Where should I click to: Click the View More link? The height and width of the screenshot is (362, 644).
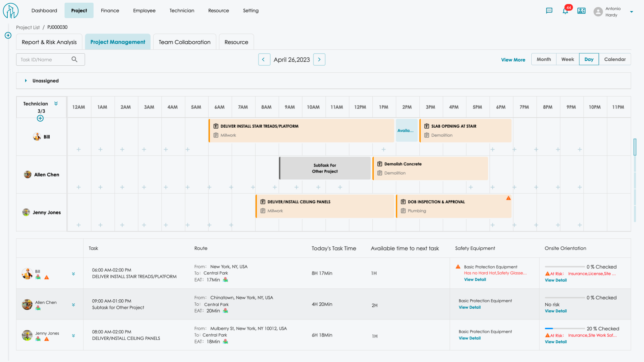click(x=513, y=60)
